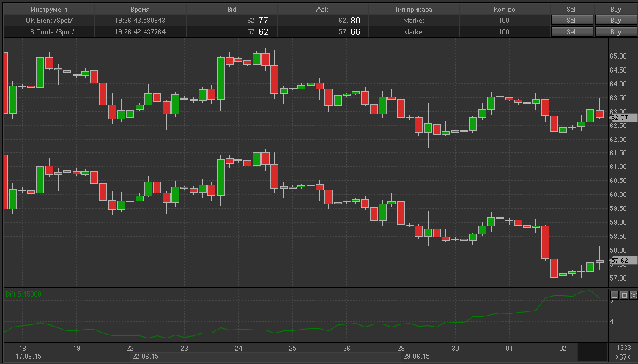Click the Bid column header
This screenshot has width=638, height=364.
click(x=231, y=9)
